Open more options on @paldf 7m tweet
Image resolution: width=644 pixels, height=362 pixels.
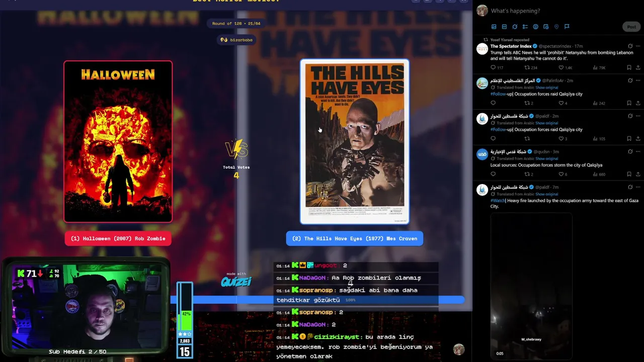click(638, 187)
